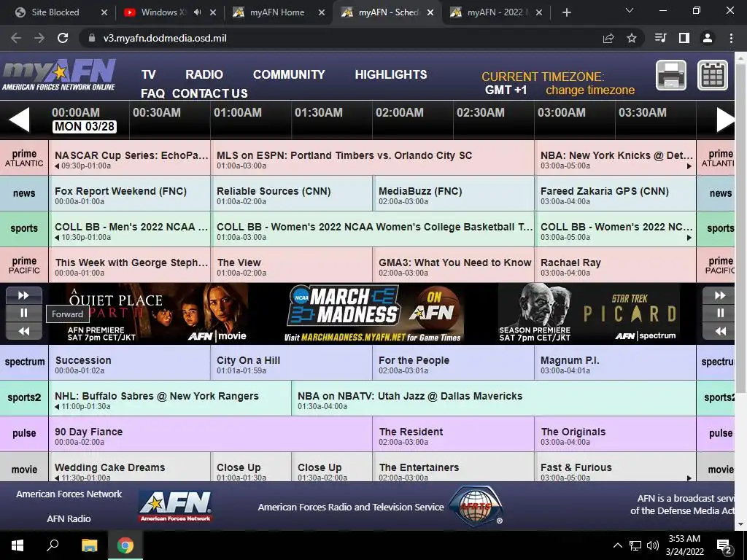The width and height of the screenshot is (747, 560).
Task: Click the left banner fast-forward button
Action: click(x=24, y=295)
